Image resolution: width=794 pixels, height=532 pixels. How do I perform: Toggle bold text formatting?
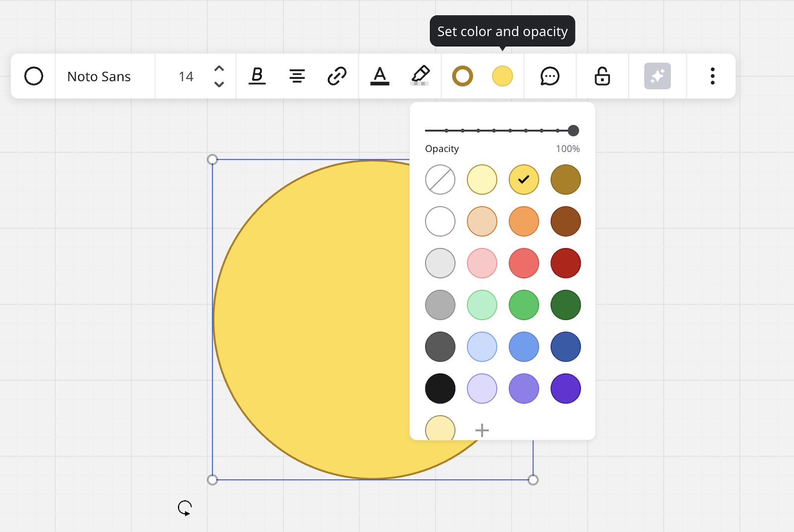257,76
